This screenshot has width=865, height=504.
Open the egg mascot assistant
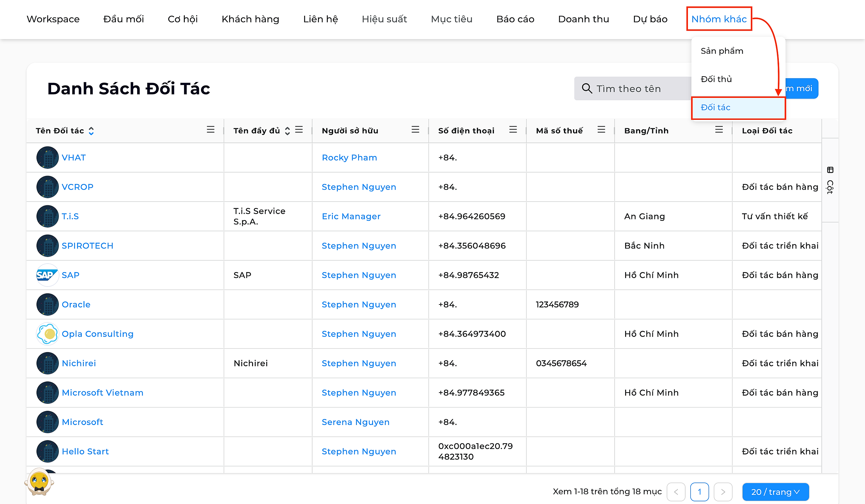pos(39,482)
